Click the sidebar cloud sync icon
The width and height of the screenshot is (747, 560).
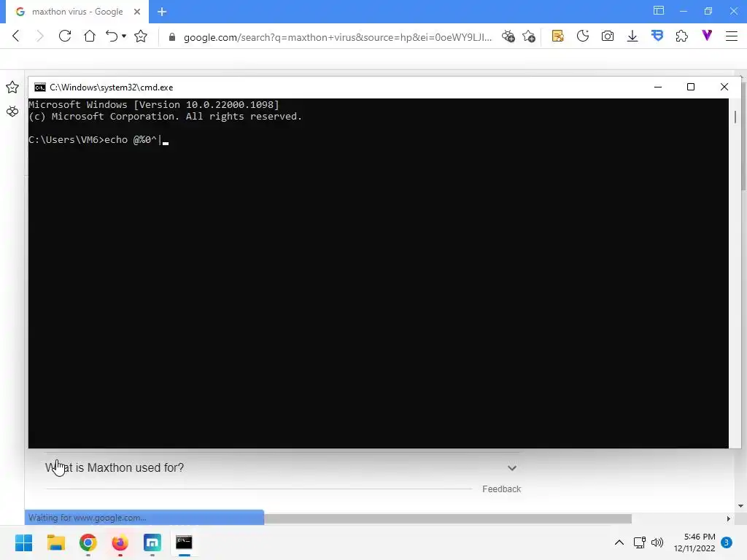click(12, 112)
